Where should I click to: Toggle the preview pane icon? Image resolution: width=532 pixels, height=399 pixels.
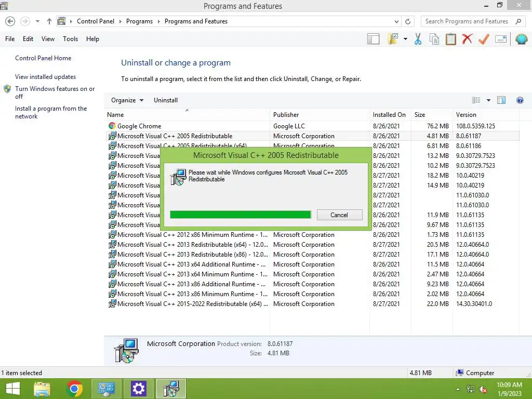tap(501, 100)
